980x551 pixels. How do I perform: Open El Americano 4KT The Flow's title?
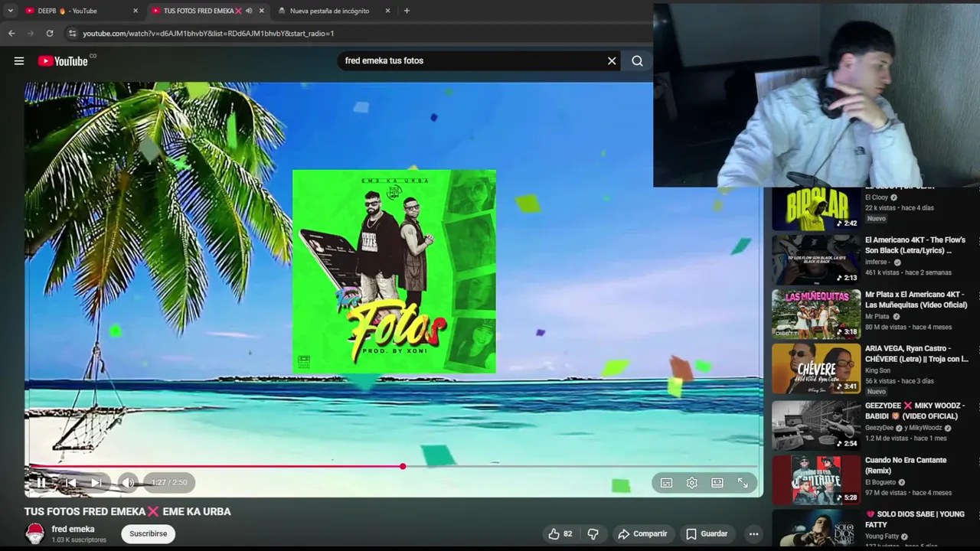(x=916, y=245)
